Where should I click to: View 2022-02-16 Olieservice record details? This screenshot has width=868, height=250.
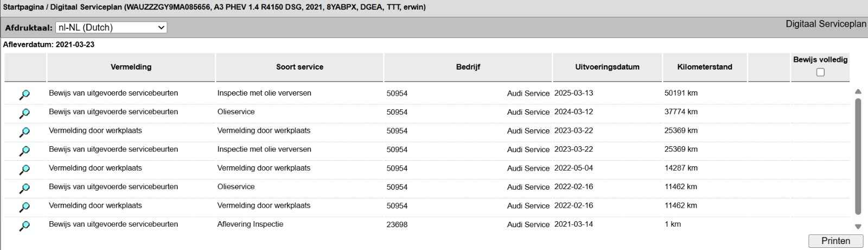click(x=24, y=188)
